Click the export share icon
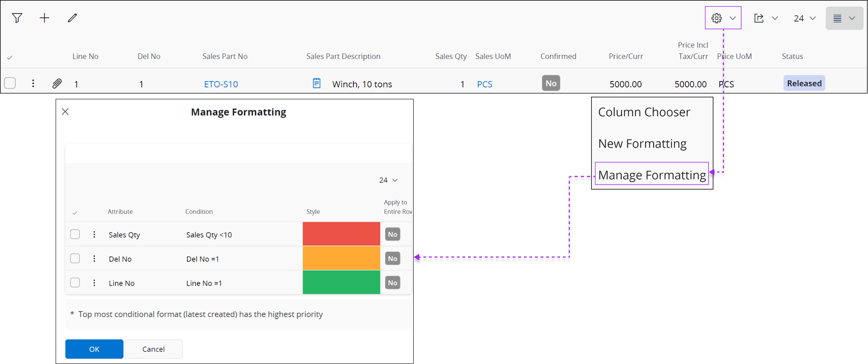 759,18
